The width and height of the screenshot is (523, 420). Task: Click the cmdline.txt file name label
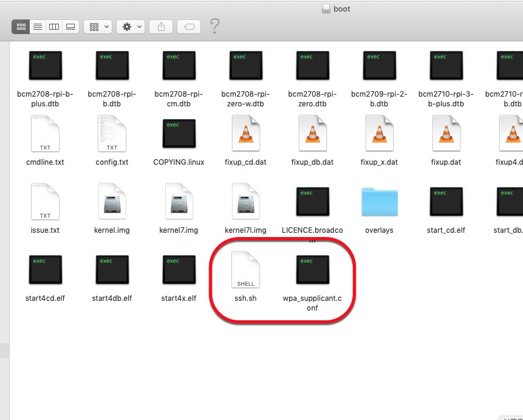coord(45,162)
